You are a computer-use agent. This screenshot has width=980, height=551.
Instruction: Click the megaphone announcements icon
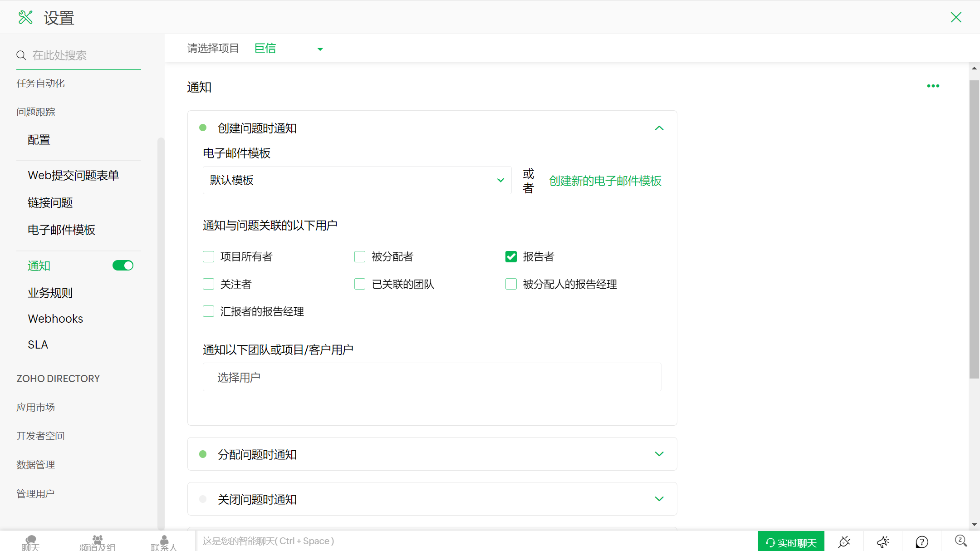click(x=883, y=541)
